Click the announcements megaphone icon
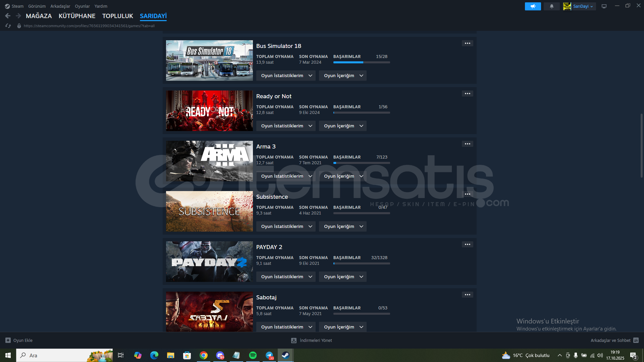644x362 pixels. tap(533, 6)
